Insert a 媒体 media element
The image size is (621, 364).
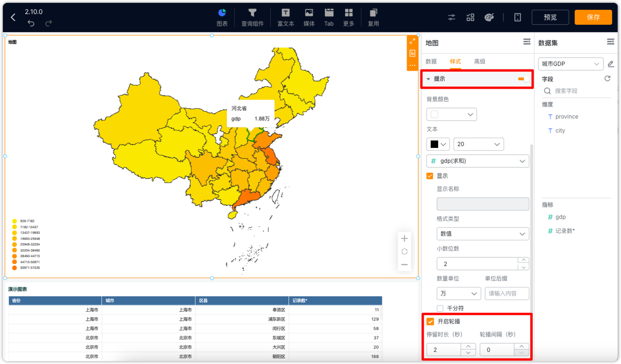(x=309, y=17)
